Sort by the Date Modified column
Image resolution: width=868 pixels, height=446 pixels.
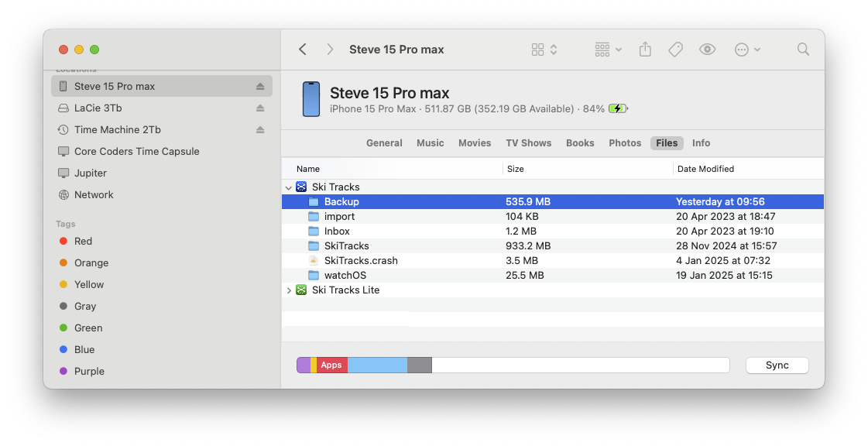tap(705, 169)
